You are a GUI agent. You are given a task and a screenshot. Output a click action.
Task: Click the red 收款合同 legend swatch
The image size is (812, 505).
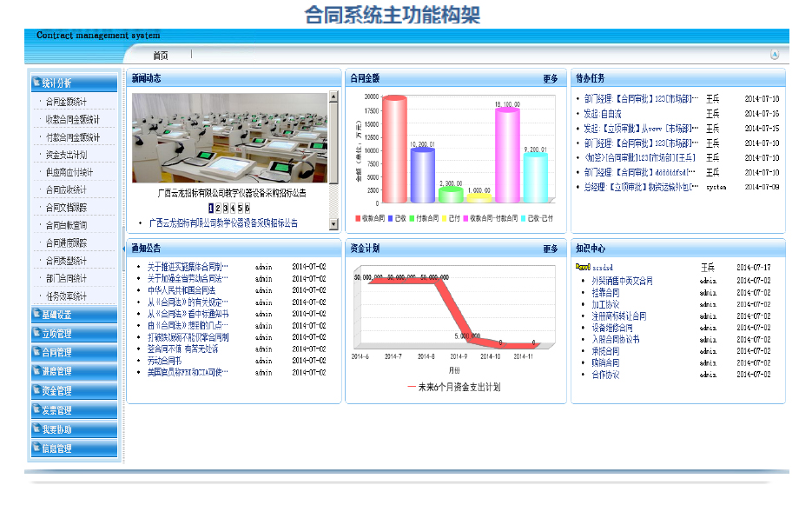coord(358,218)
